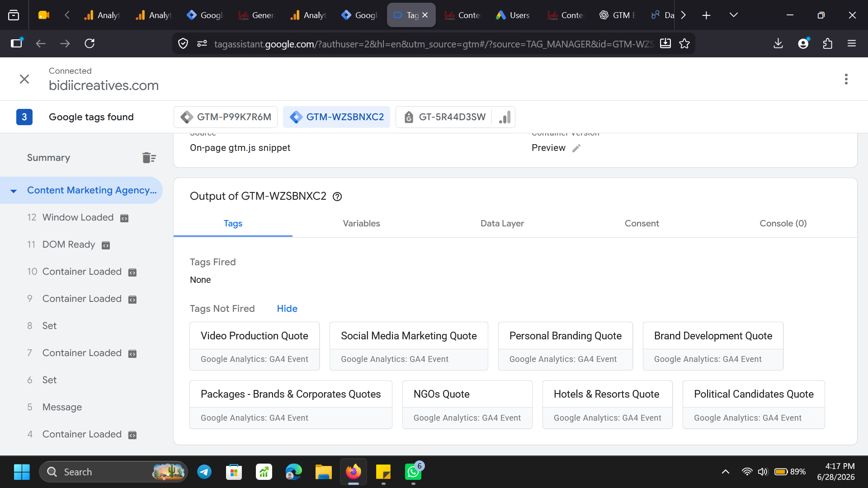Image resolution: width=868 pixels, height=488 pixels.
Task: Select the GTM-WZSBNXC2 container chip
Action: coord(336,117)
